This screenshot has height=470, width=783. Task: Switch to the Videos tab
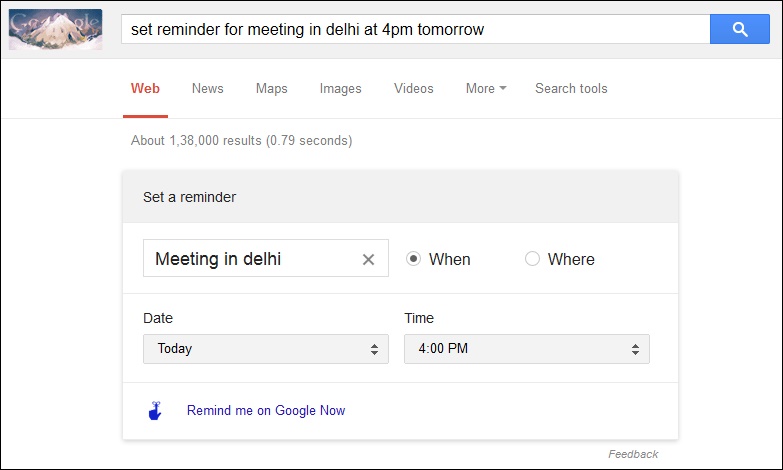tap(413, 88)
